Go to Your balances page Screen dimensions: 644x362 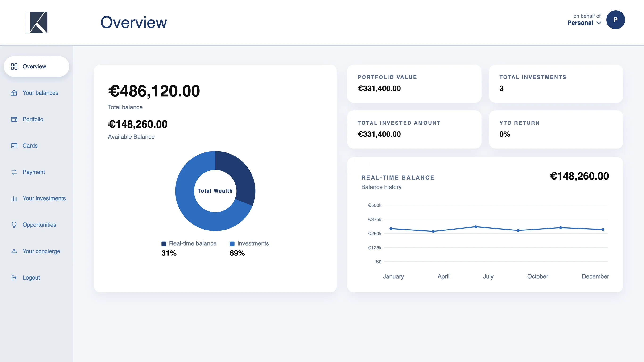click(40, 93)
